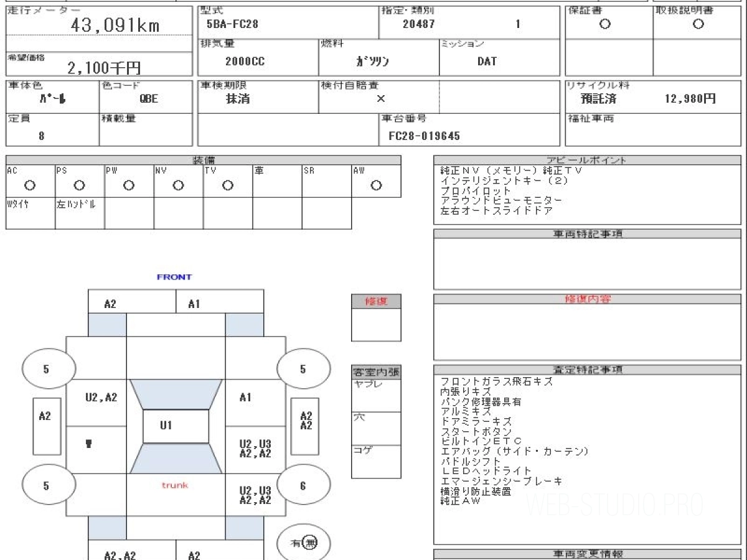Select the 穴 interior damage box

tap(376, 429)
